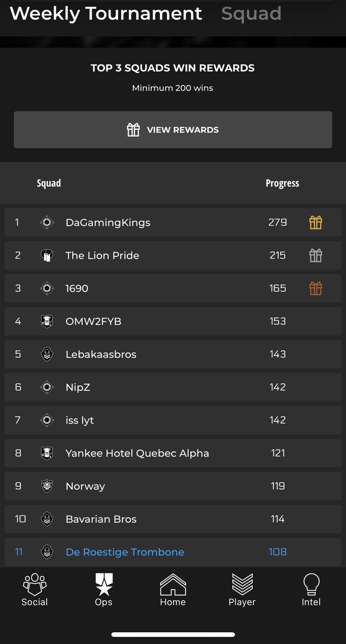The image size is (346, 644).
Task: Open the Lebakaasbros squad entry
Action: pos(173,354)
